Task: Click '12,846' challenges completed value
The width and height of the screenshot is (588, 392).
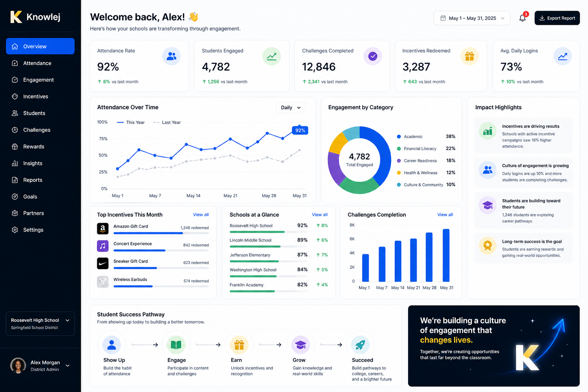Action: 319,67
